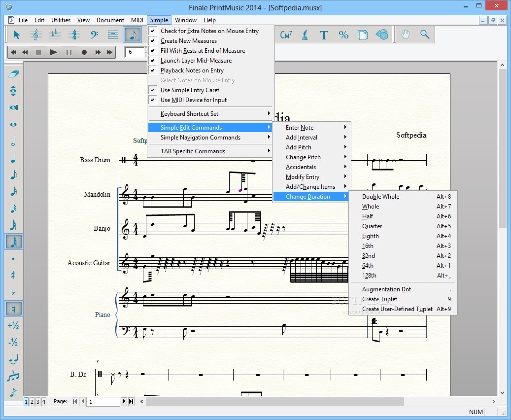Expand the Add Pitch submenu
The width and height of the screenshot is (511, 420).
[x=311, y=147]
